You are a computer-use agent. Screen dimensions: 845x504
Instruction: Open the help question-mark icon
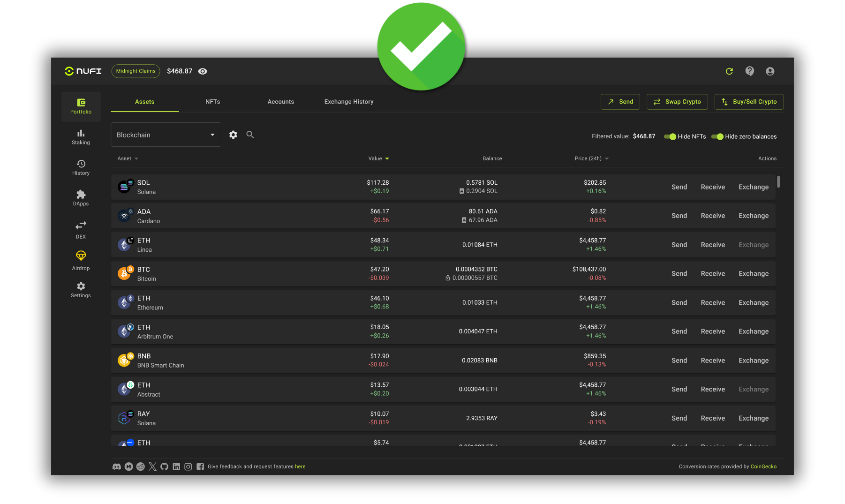(x=750, y=71)
